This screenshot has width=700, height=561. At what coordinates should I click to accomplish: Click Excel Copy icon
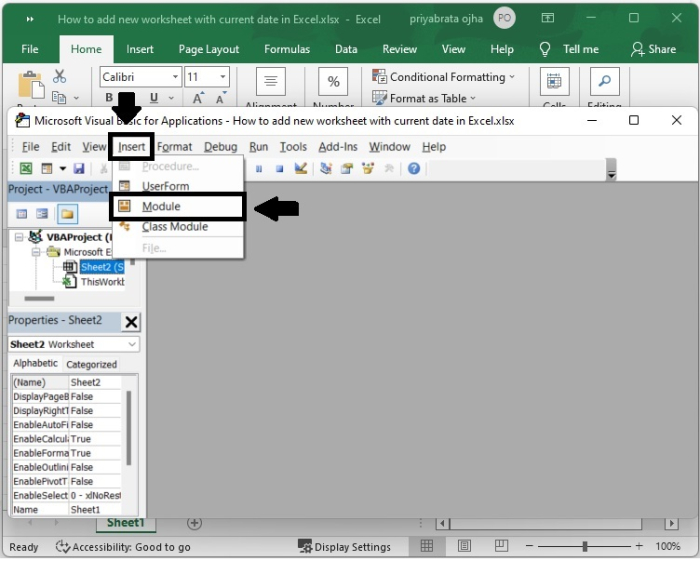[59, 96]
